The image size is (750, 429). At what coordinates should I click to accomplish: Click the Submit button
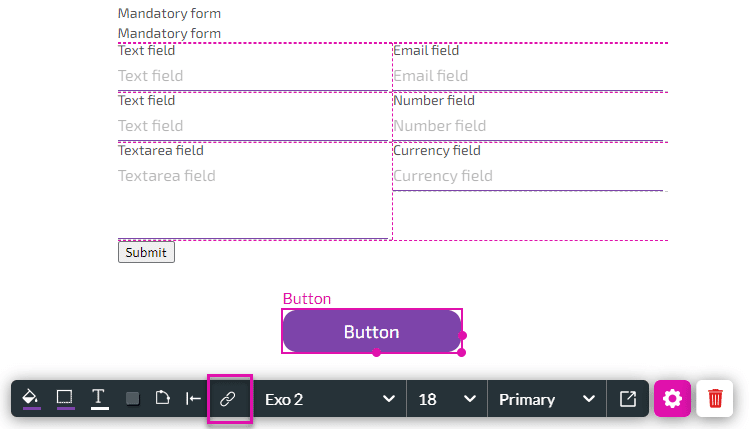coord(146,252)
